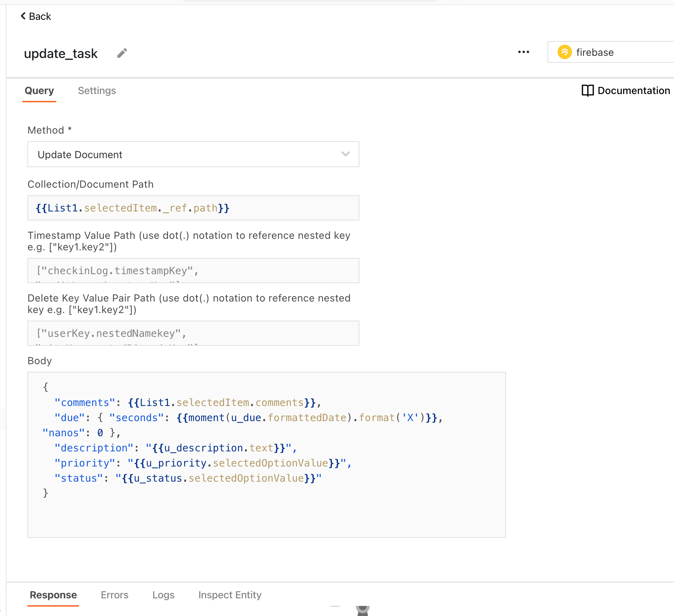Click the Documentation book icon
Screen dimensions: 674x616
click(587, 90)
